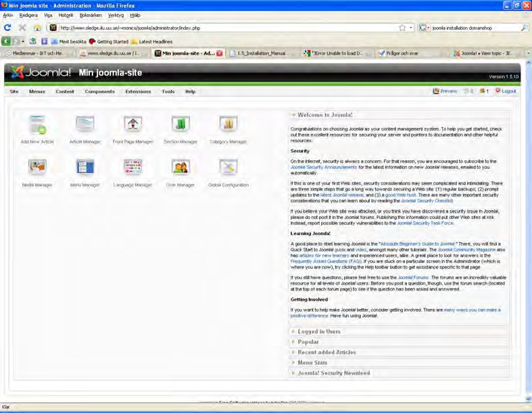
Task: Open Joomla! Security Announcements link
Action: 324,168
